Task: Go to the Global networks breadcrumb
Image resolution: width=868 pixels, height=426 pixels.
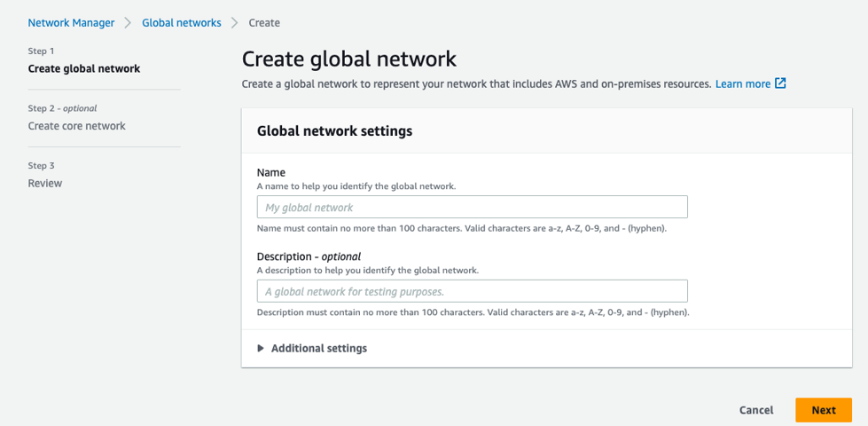Action: pyautogui.click(x=182, y=23)
